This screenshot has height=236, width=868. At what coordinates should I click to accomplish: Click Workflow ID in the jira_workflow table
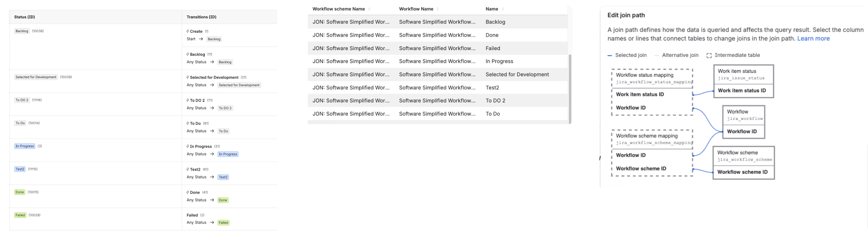pyautogui.click(x=742, y=131)
